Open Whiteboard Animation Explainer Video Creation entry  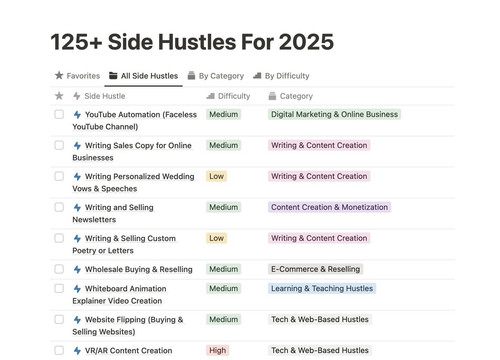point(119,295)
